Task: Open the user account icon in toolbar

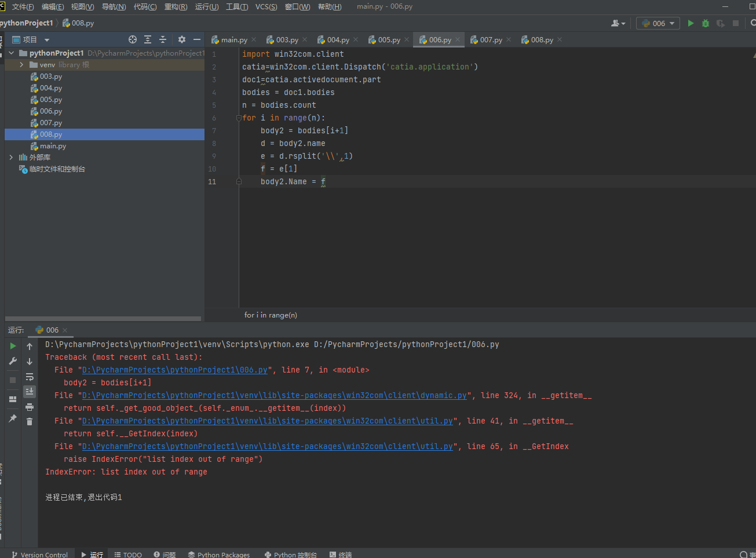Action: pyautogui.click(x=618, y=23)
